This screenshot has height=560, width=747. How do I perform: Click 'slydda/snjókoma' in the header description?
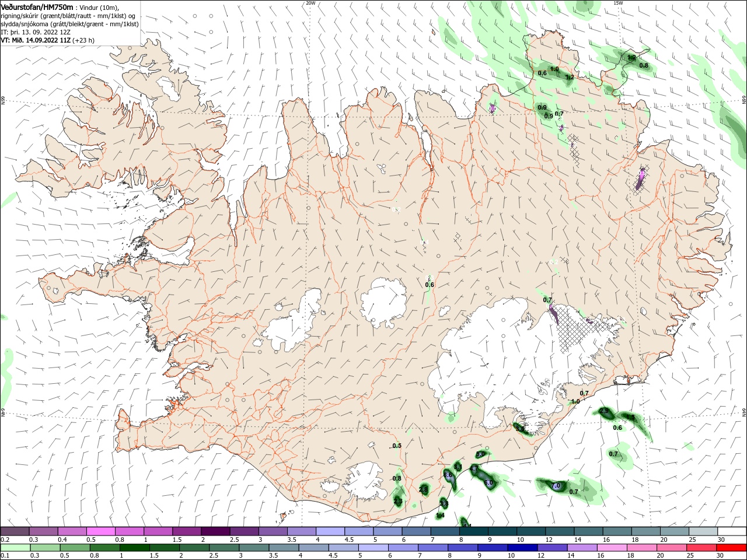coord(23,24)
